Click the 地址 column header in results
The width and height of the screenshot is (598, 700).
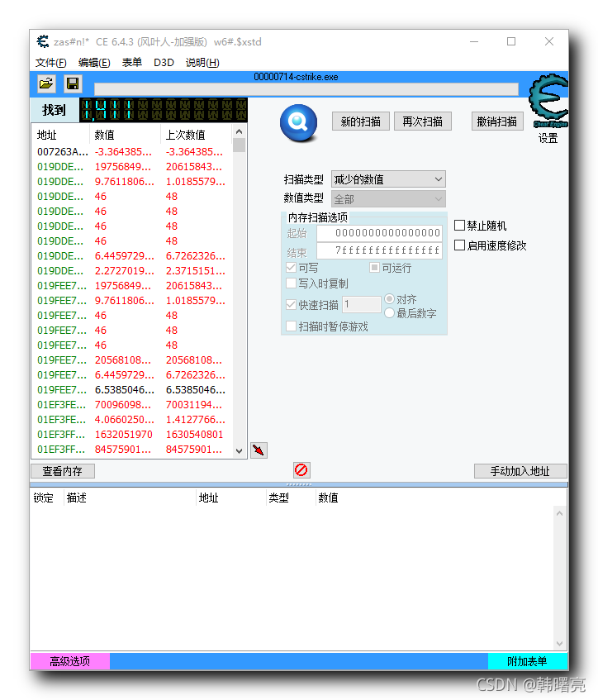click(60, 135)
